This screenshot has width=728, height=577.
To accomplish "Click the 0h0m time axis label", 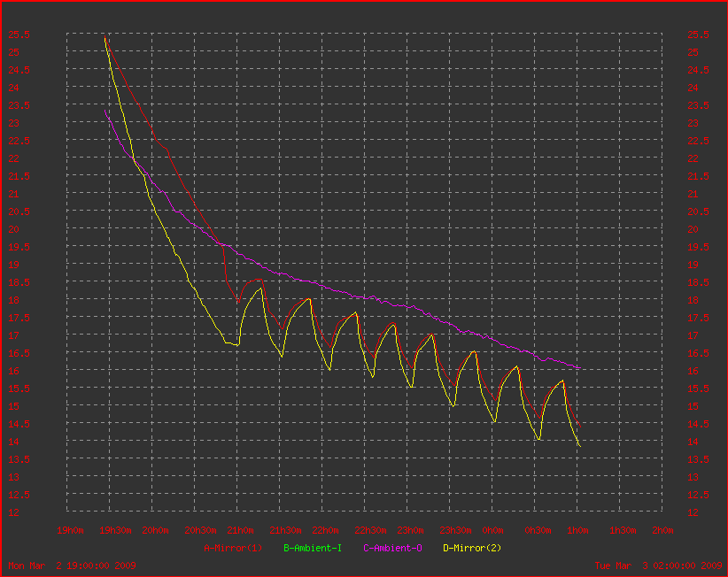I will [492, 530].
